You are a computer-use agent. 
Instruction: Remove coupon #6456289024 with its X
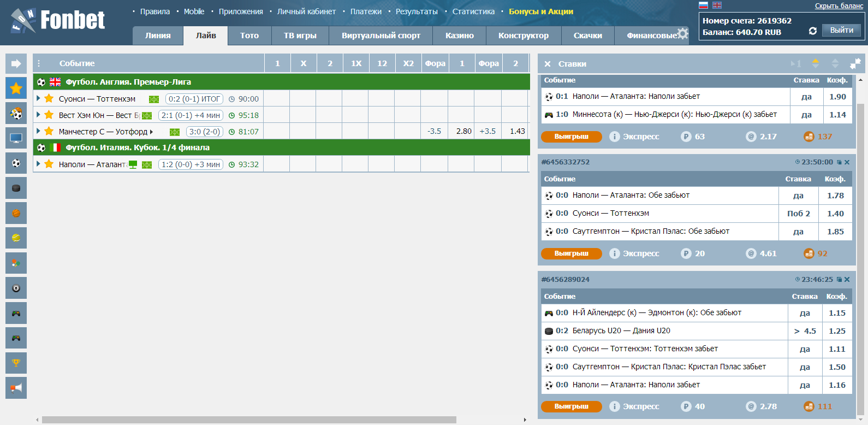[x=847, y=280]
